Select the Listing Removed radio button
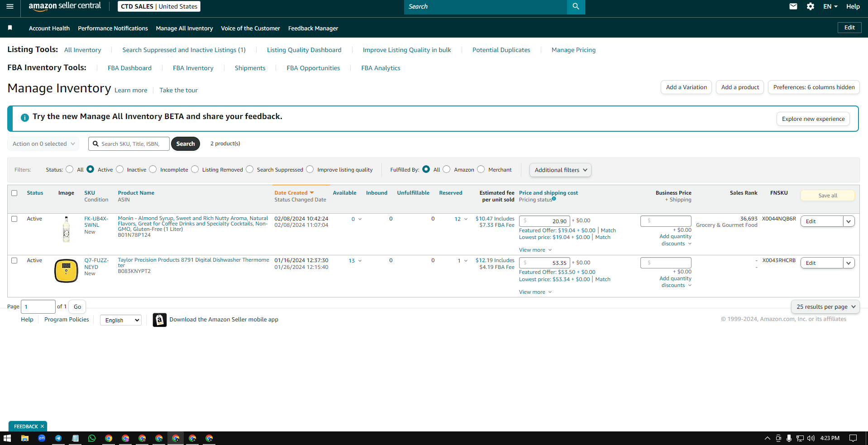Screen dimensions: 868x445 tap(195, 169)
